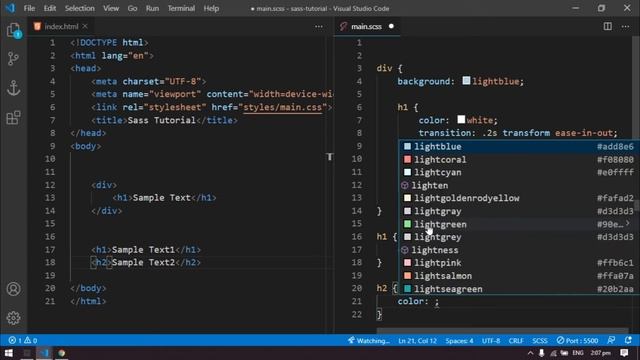Open the Windows Start menu
Screen dimensions: 640x360
point(9,353)
